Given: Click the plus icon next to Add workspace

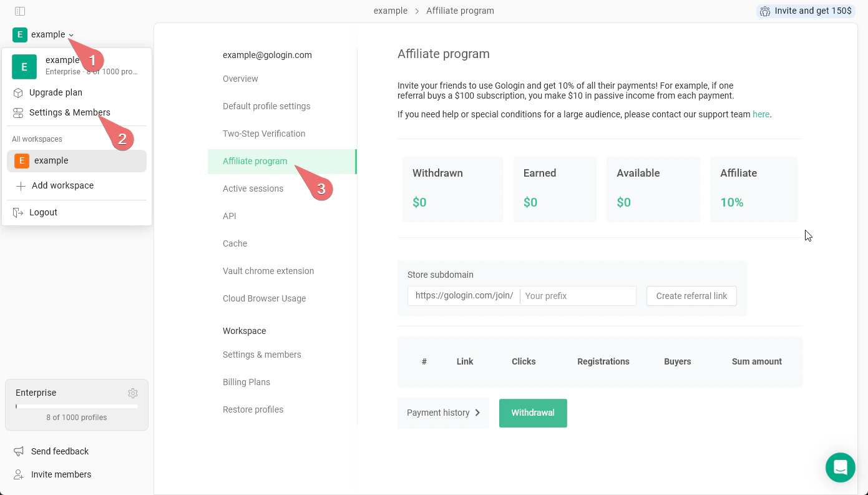Looking at the screenshot, I should pos(20,185).
